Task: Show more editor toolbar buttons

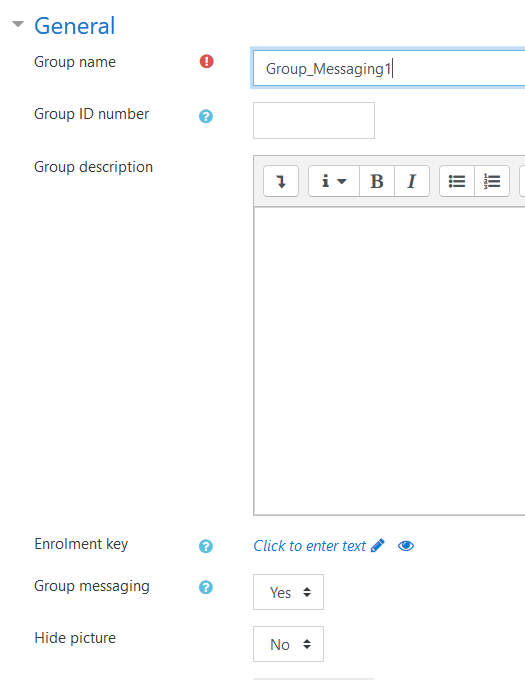Action: pos(281,181)
